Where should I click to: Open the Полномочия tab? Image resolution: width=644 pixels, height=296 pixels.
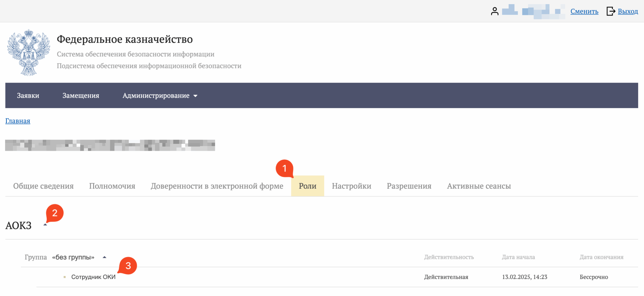pos(112,186)
